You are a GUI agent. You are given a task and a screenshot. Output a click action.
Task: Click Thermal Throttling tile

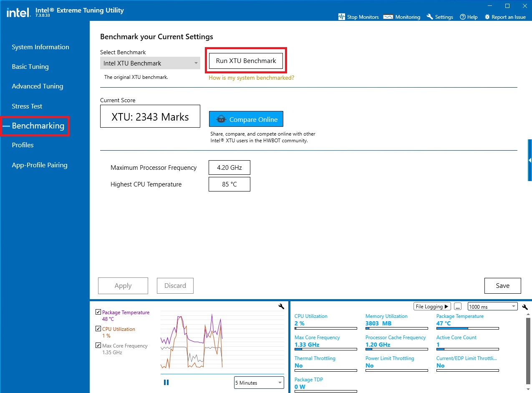pos(326,364)
